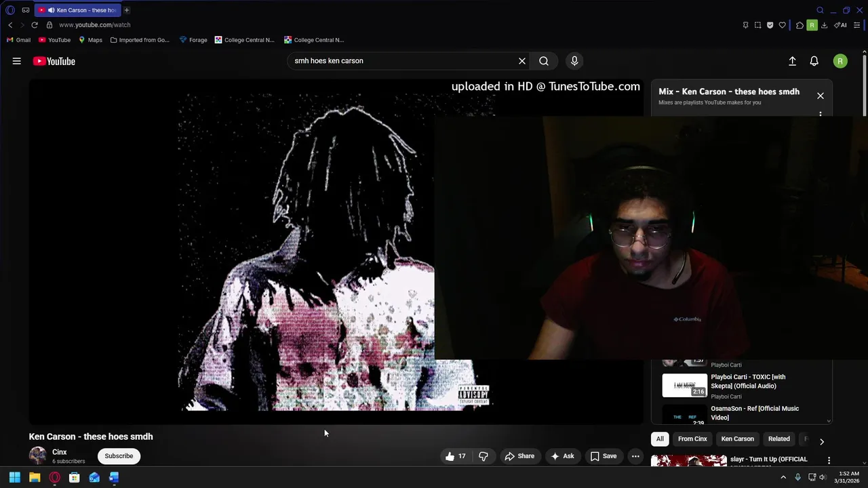Ask about this video
This screenshot has height=488, width=868.
(562, 456)
